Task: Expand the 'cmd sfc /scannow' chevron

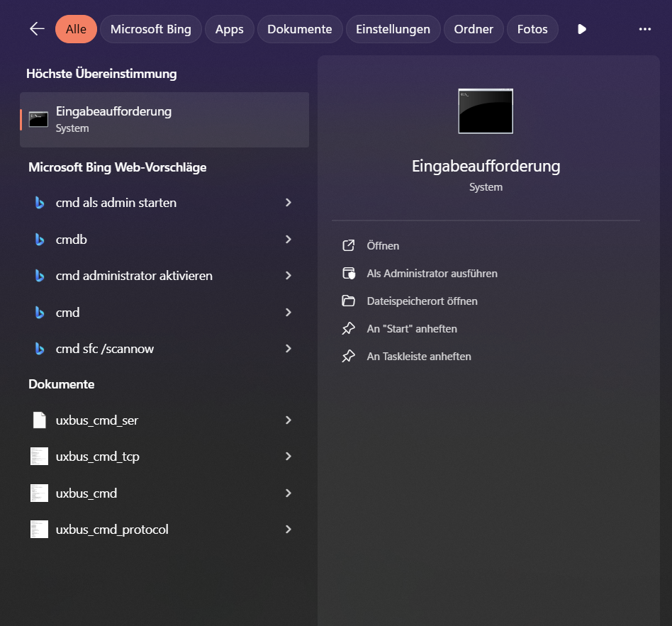Action: point(289,349)
